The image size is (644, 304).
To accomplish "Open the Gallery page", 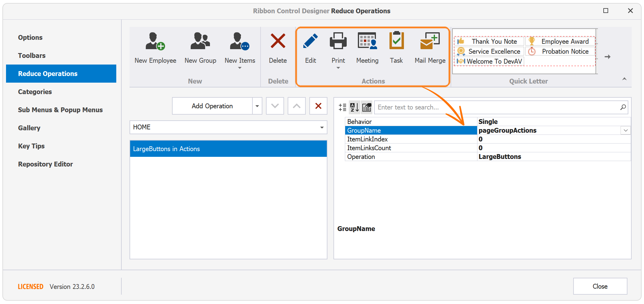I will click(61, 128).
